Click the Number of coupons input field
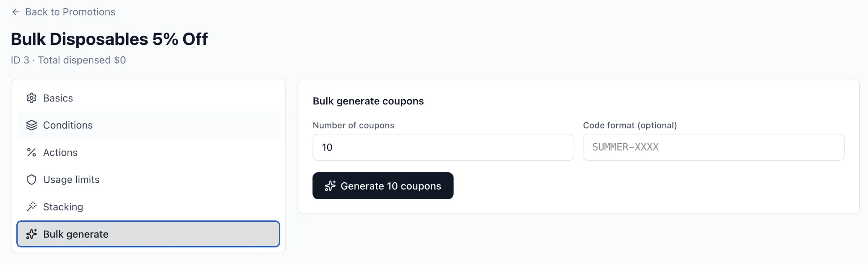This screenshot has height=265, width=868. pyautogui.click(x=443, y=147)
